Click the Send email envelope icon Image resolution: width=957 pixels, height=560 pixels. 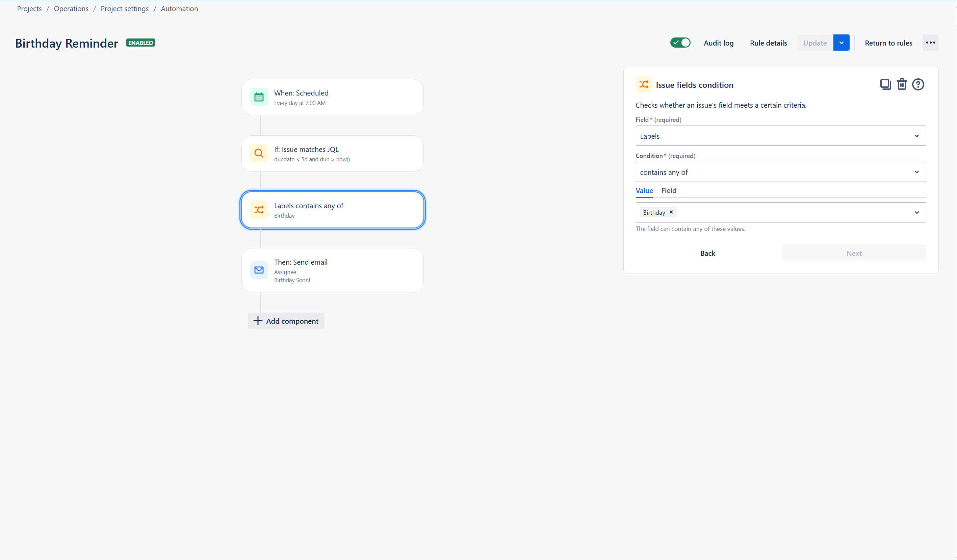pyautogui.click(x=259, y=270)
